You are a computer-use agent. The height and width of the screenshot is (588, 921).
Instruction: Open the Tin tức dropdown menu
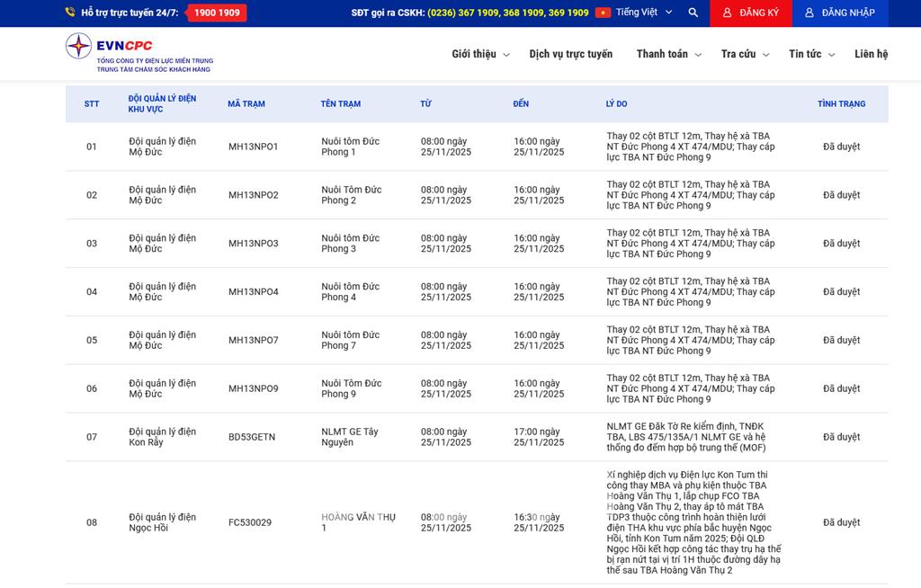(811, 54)
